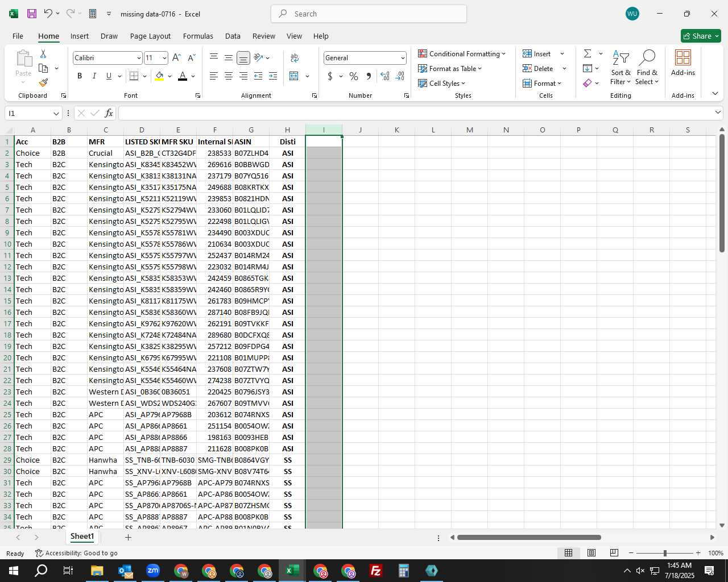
Task: Click the Decrease Decimal icon
Action: click(400, 76)
